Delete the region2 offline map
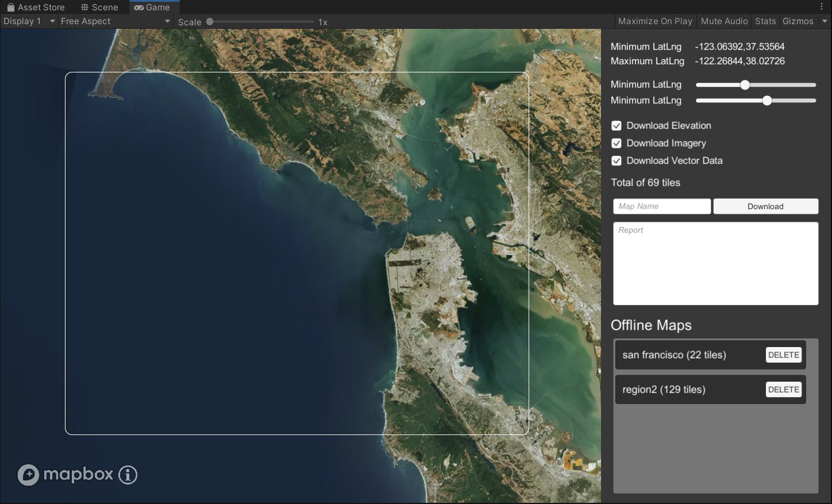The height and width of the screenshot is (504, 832). click(783, 389)
